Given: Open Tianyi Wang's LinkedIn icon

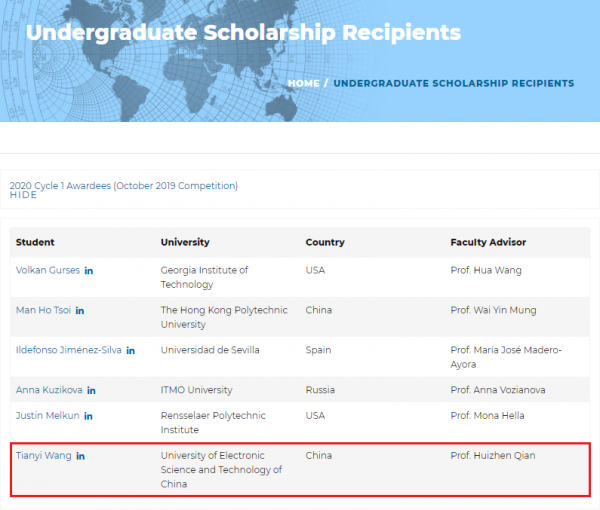Looking at the screenshot, I should [x=81, y=456].
